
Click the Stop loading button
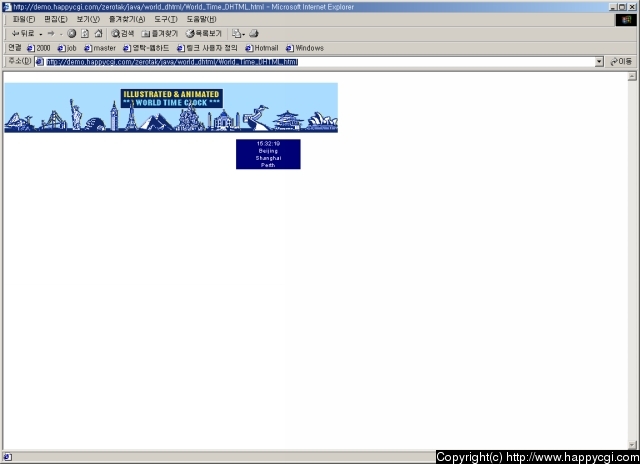72,33
